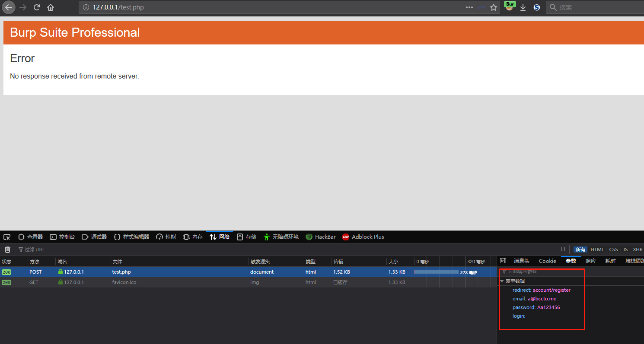Sort by the 触发源头 initiator column
Screen dimensions: 644x344
pos(276,262)
